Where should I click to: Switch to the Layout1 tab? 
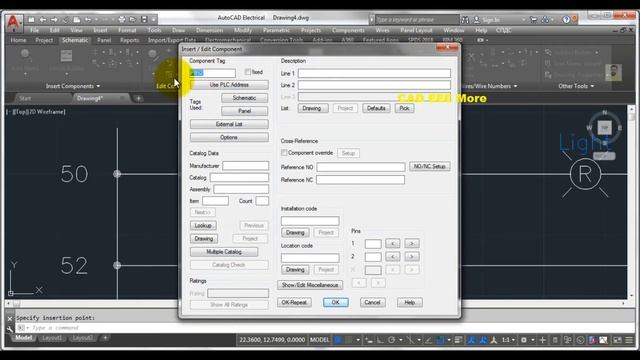(52, 338)
